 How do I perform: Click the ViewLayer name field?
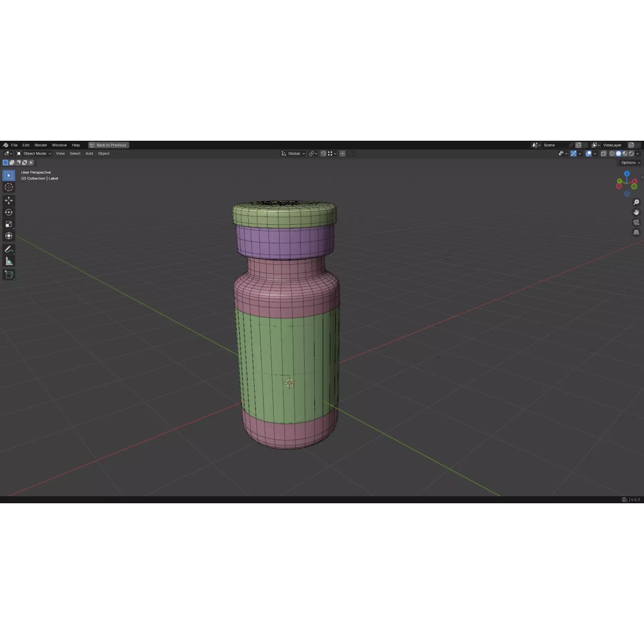[x=614, y=145]
